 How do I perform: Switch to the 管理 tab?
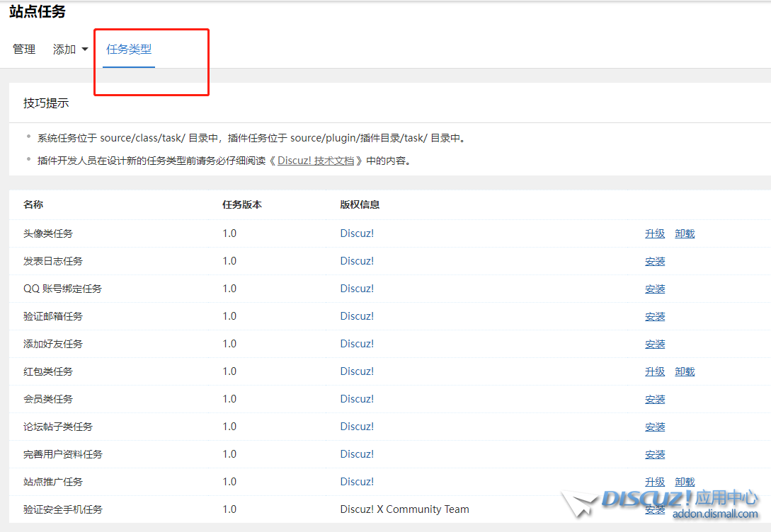24,49
